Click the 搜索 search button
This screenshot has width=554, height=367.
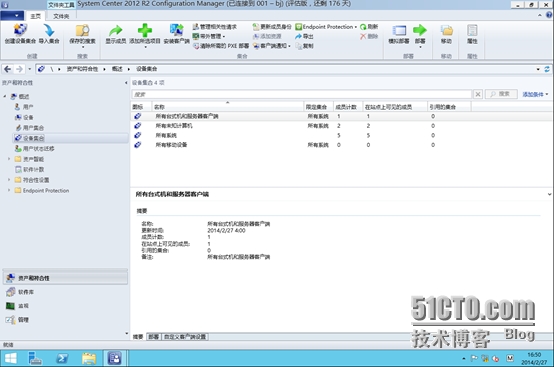(501, 94)
